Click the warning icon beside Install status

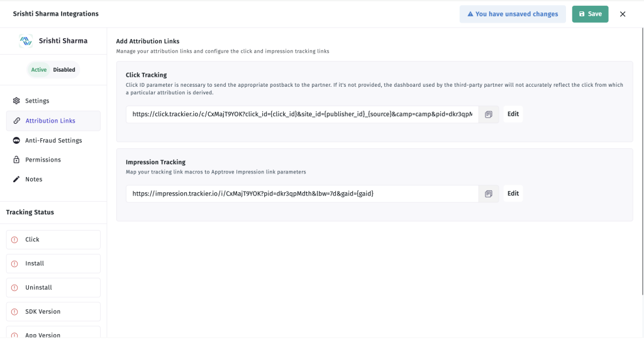click(15, 264)
